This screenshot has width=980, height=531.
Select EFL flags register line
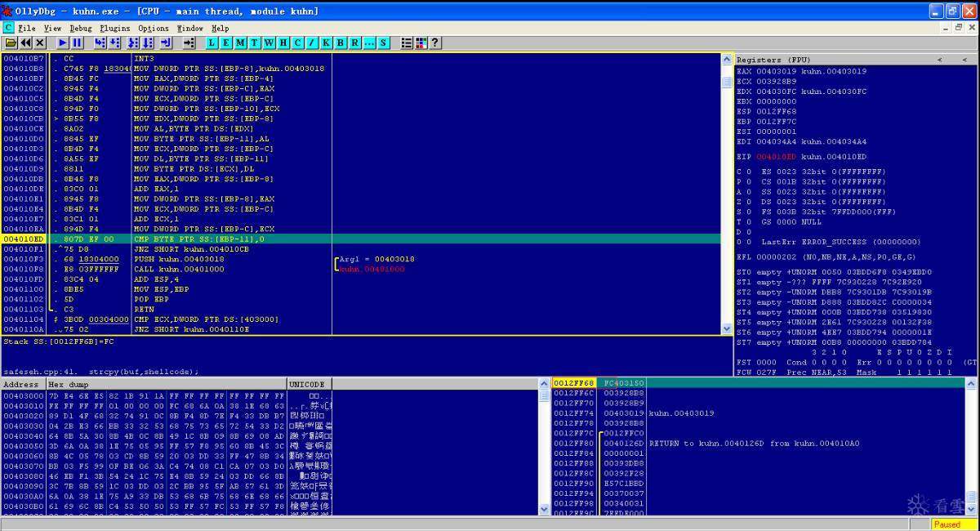(x=826, y=257)
